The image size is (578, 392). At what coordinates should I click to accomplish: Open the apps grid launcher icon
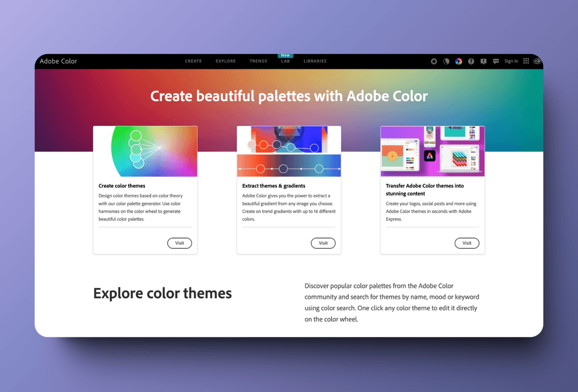(x=526, y=61)
